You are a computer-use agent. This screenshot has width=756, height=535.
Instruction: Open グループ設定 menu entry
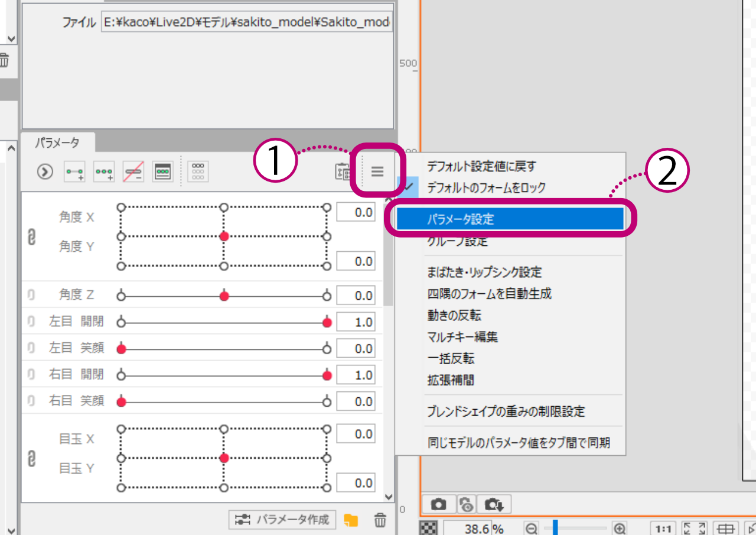(x=510, y=241)
